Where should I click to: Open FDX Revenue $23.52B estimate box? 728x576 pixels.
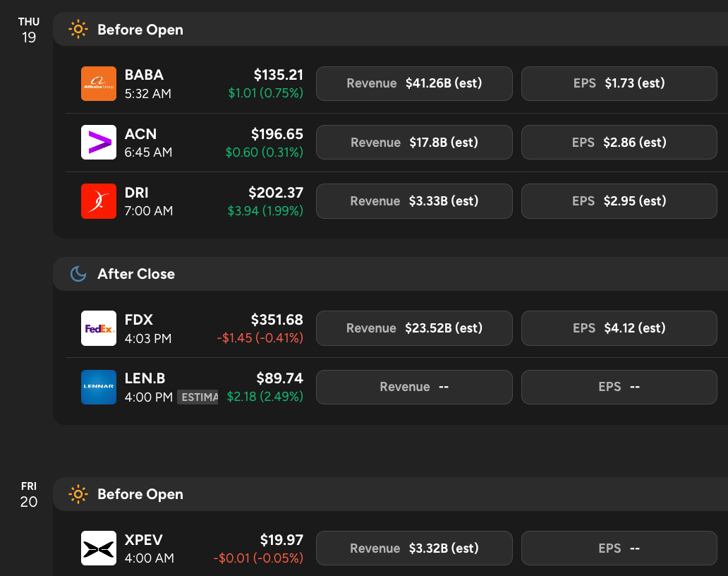414,328
